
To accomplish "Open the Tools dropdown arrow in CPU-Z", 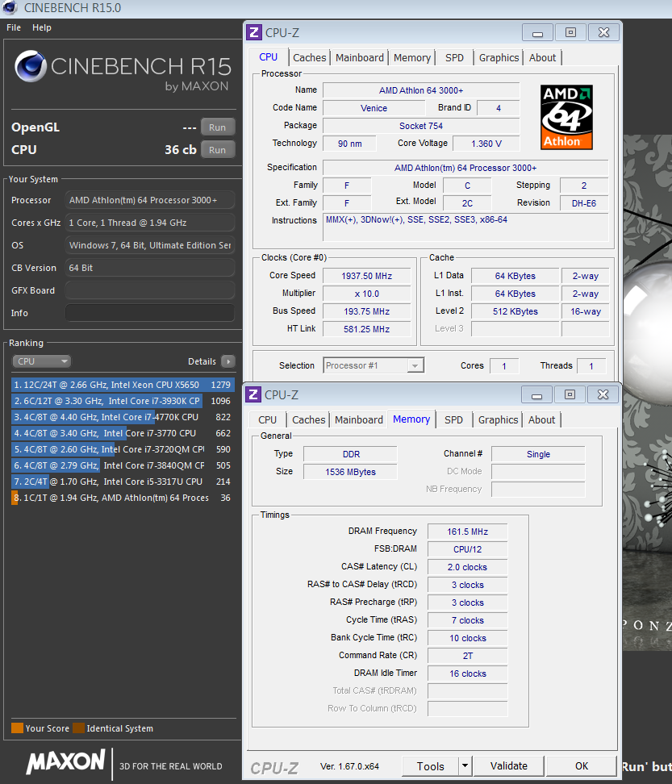I will (465, 765).
